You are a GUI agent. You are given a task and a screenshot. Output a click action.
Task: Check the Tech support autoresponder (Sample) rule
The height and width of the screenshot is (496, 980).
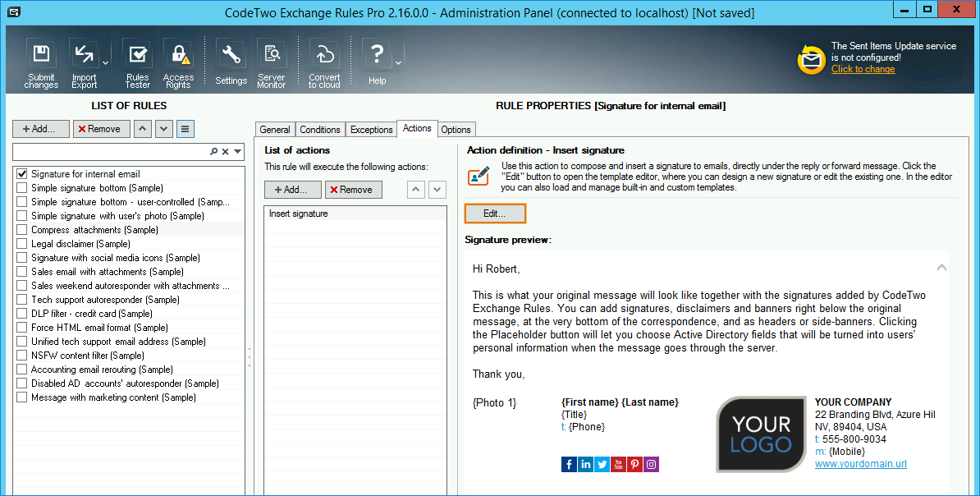point(22,300)
